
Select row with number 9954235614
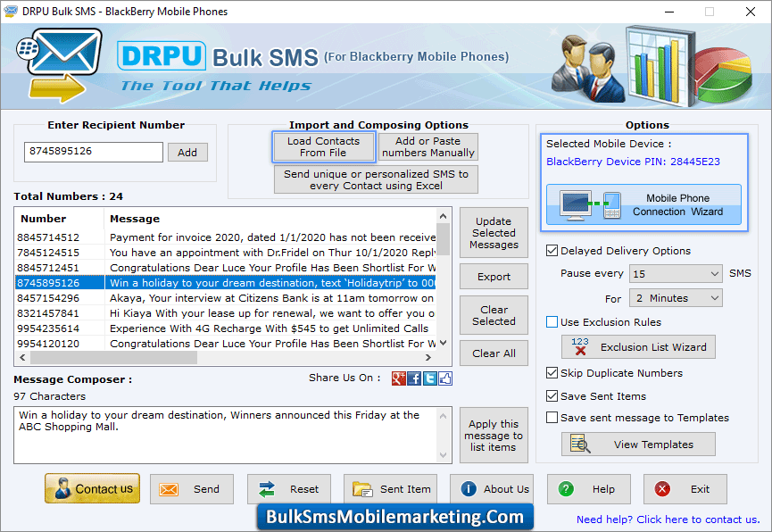[x=226, y=328]
